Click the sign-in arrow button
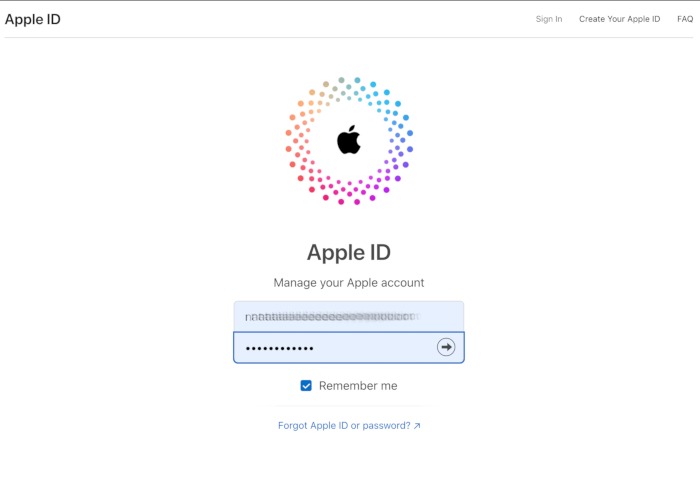The image size is (700, 477). pyautogui.click(x=446, y=347)
